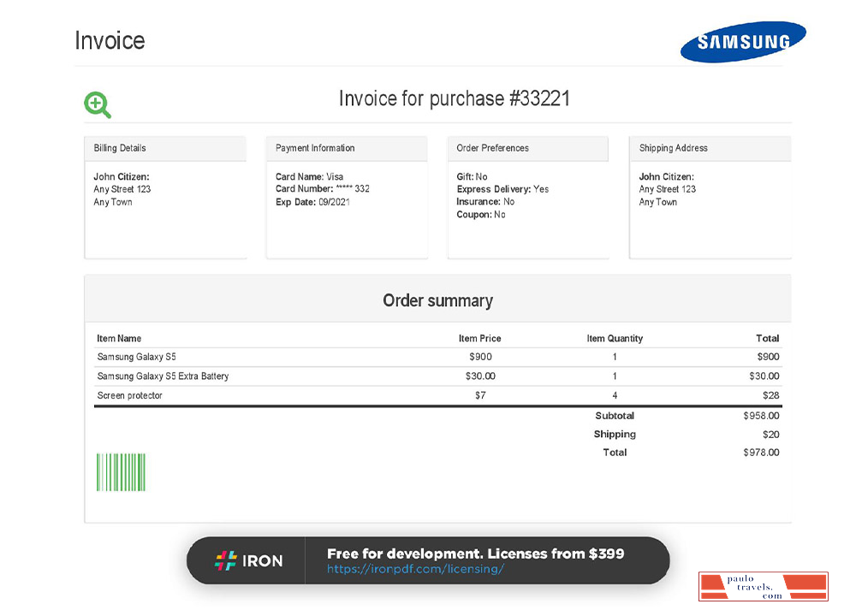
Task: Select the Billing Details panel header
Action: (x=119, y=147)
